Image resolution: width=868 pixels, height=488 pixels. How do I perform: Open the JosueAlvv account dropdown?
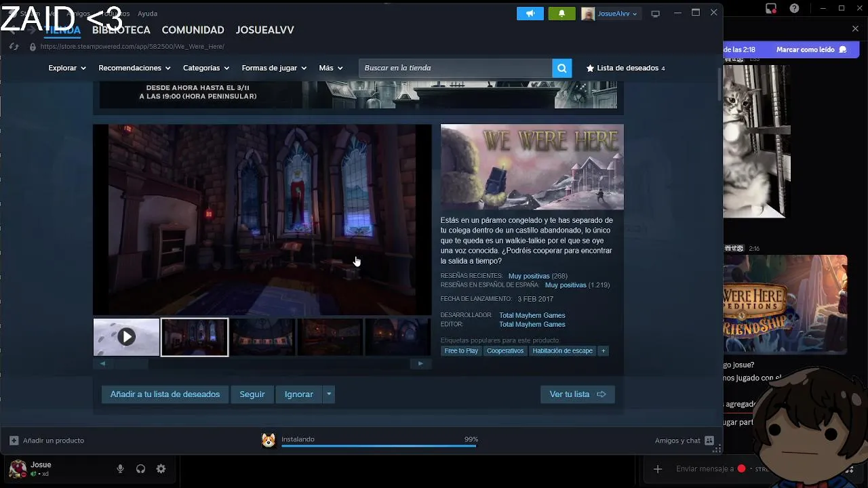pyautogui.click(x=610, y=14)
